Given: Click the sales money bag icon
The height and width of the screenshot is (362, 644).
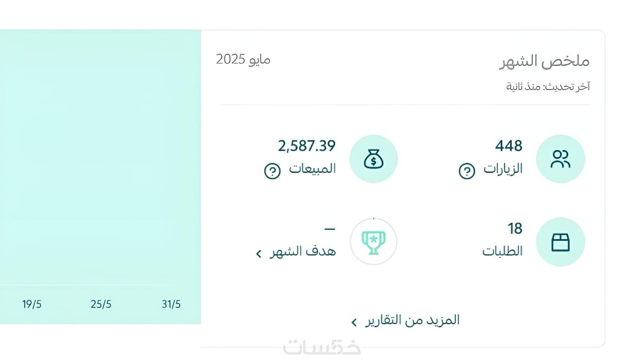Looking at the screenshot, I should [373, 159].
